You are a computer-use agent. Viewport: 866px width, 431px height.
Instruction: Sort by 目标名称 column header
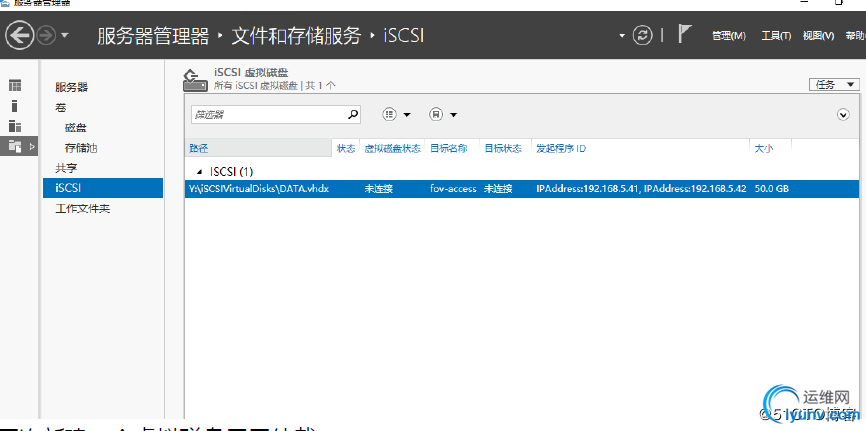(x=448, y=148)
